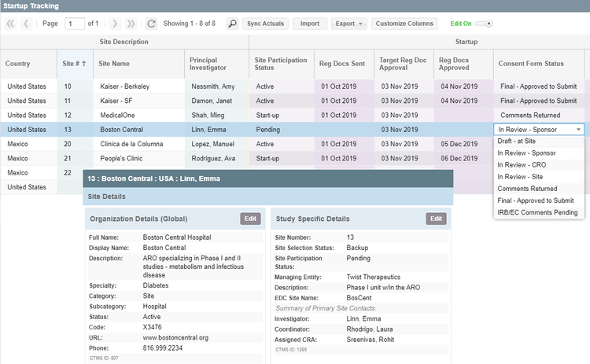Screen dimensions: 590x364
Task: Click Clinica de la Columna cell
Action: [x=138, y=144]
